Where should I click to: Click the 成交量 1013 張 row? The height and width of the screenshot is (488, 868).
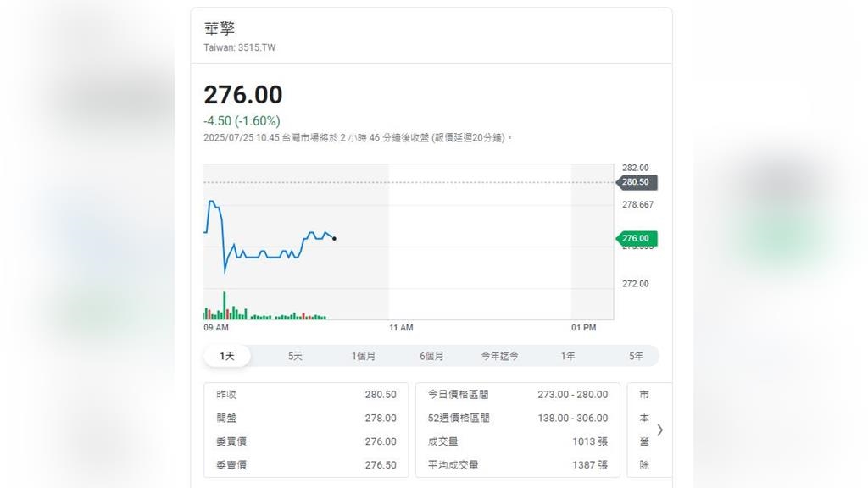coord(517,441)
